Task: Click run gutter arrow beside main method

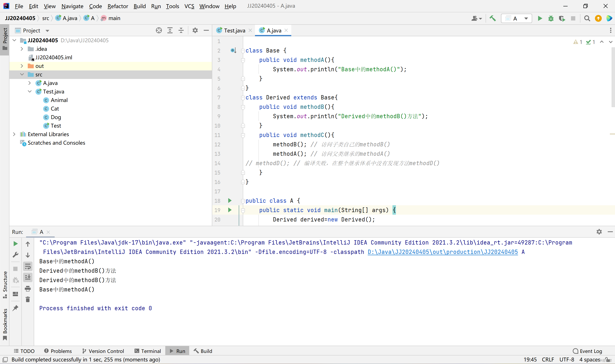Action: click(230, 210)
